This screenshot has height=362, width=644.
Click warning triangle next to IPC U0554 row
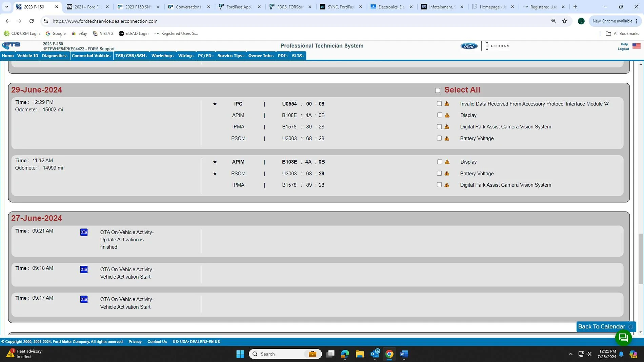pyautogui.click(x=447, y=104)
